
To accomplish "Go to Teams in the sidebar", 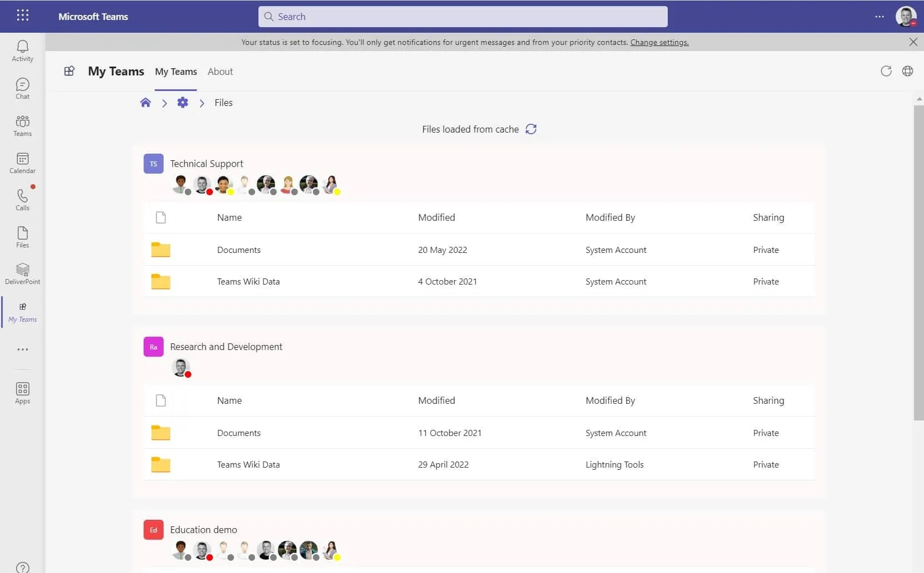I will 23,126.
